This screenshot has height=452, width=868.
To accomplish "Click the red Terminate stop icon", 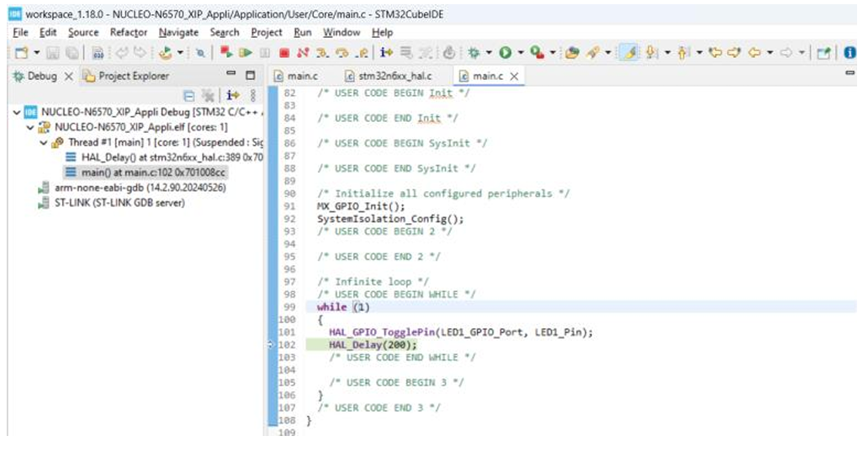I will [x=284, y=53].
